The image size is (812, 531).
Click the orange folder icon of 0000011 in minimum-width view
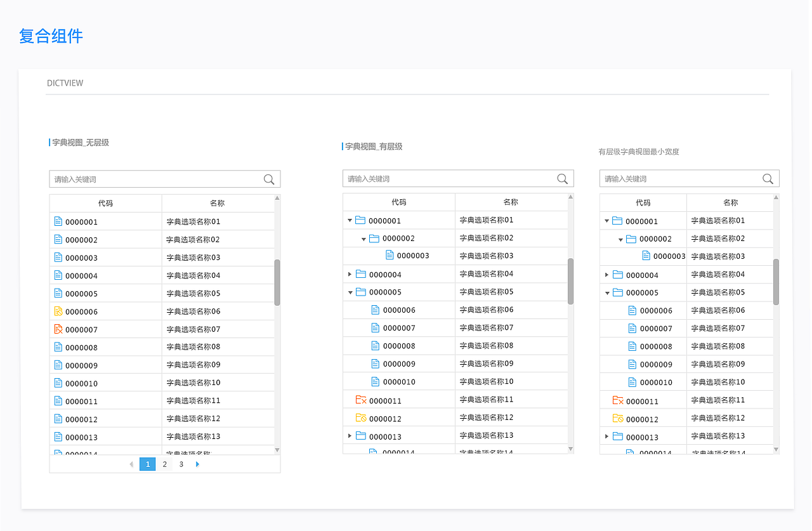[x=618, y=401]
